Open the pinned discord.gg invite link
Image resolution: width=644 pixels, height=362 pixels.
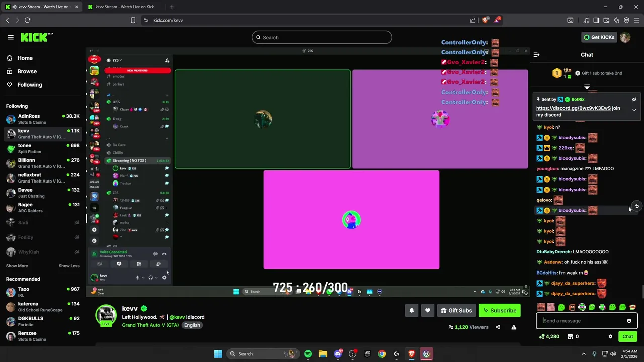coord(574,108)
